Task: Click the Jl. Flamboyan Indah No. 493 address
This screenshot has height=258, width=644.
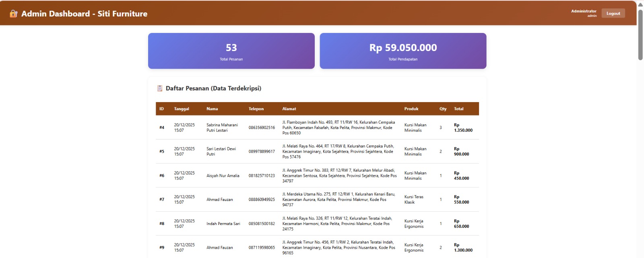Action: tap(339, 128)
